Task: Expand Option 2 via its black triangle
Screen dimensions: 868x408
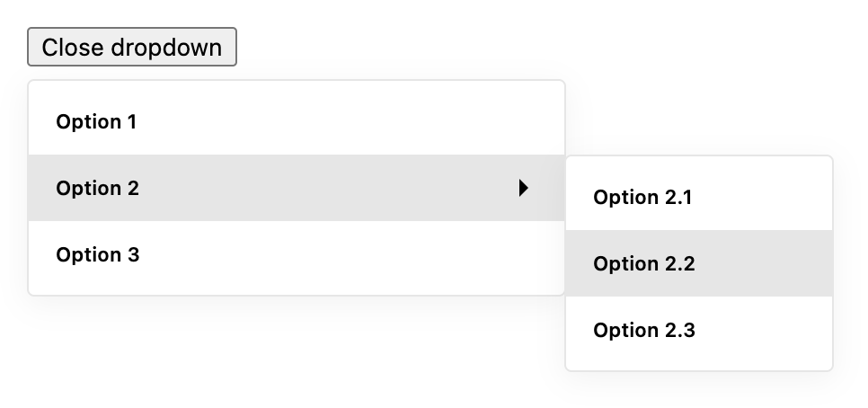Action: (524, 188)
